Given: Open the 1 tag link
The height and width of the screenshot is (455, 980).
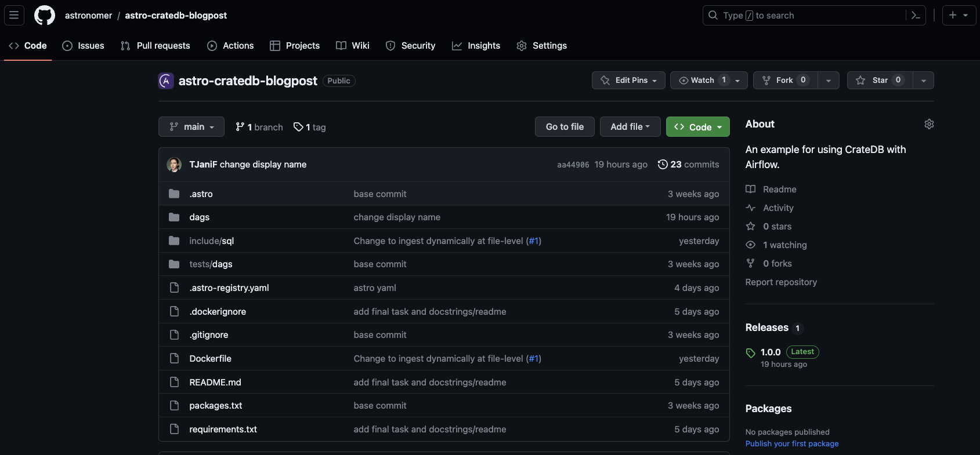Looking at the screenshot, I should click(310, 127).
